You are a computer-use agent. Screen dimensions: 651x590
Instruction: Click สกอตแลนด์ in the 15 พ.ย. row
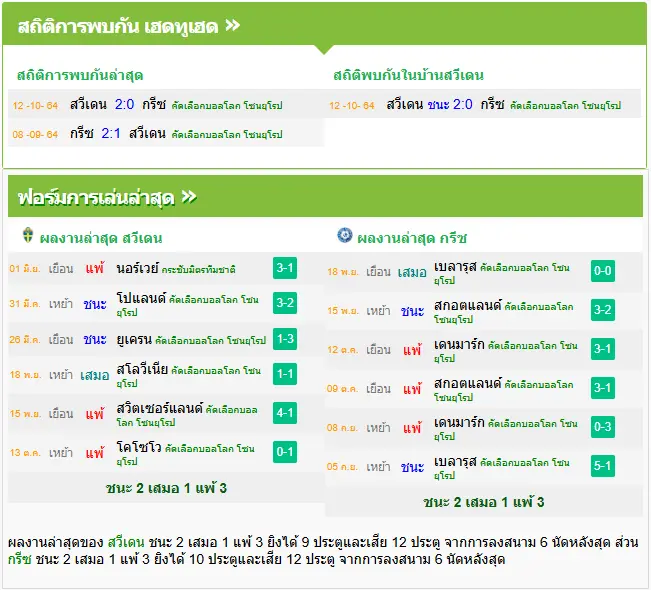pos(467,306)
